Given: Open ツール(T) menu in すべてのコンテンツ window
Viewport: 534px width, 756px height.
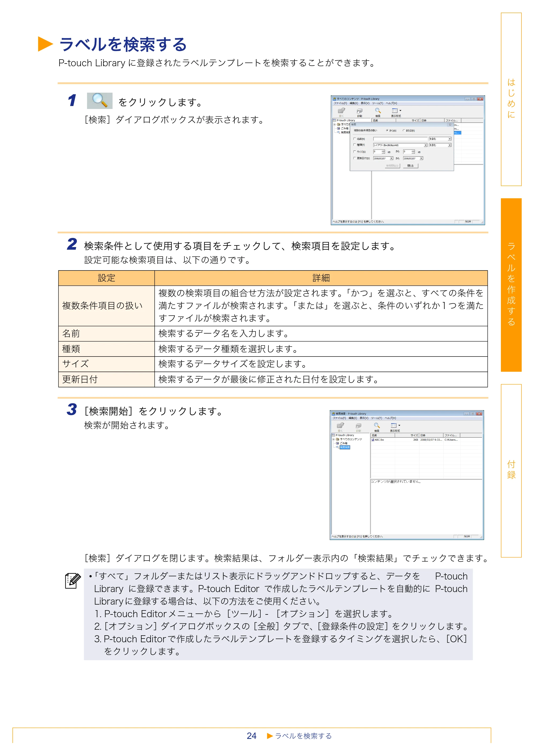Looking at the screenshot, I should (377, 103).
